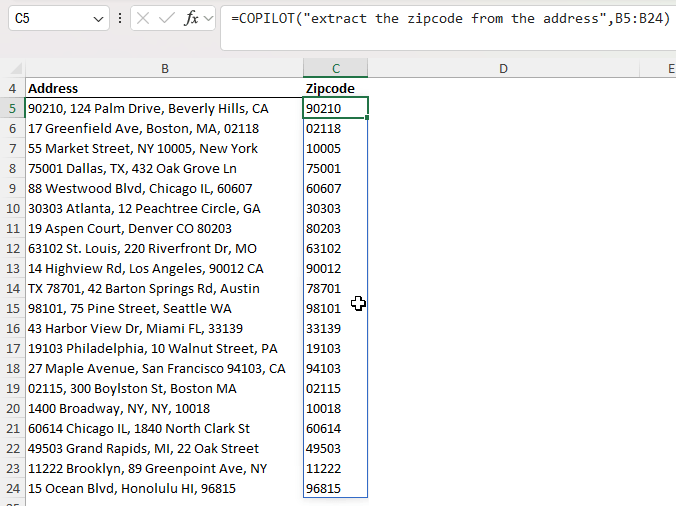
Task: Select the 88 Westwood Blvd address cell
Action: click(x=164, y=188)
